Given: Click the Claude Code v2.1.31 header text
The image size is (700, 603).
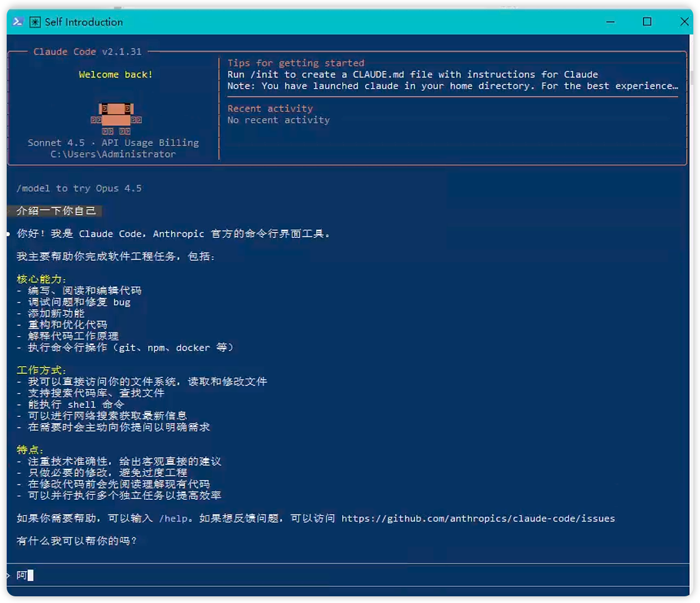Looking at the screenshot, I should tap(87, 51).
